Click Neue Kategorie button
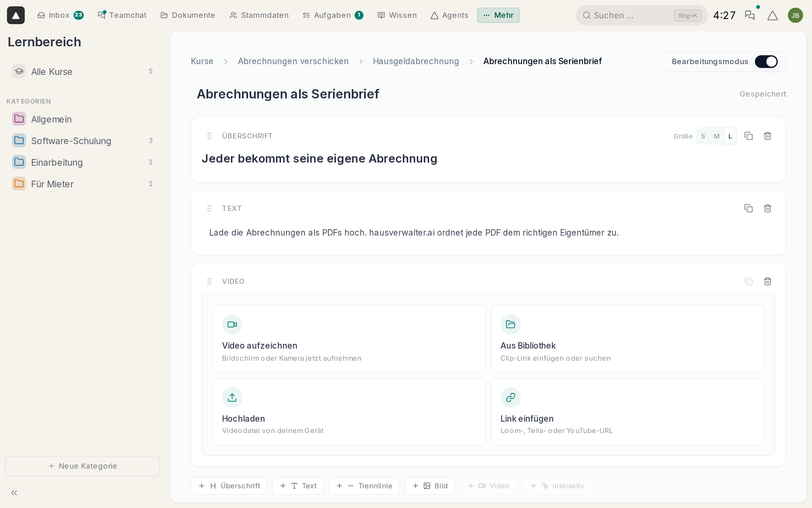 (x=82, y=466)
